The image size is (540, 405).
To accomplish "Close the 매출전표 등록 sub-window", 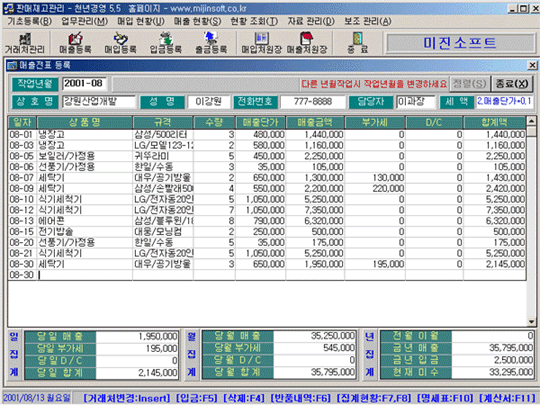I will 532,65.
